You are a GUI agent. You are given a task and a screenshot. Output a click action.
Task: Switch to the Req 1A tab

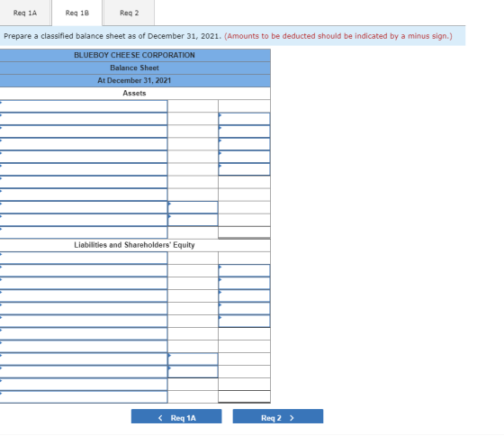point(25,13)
